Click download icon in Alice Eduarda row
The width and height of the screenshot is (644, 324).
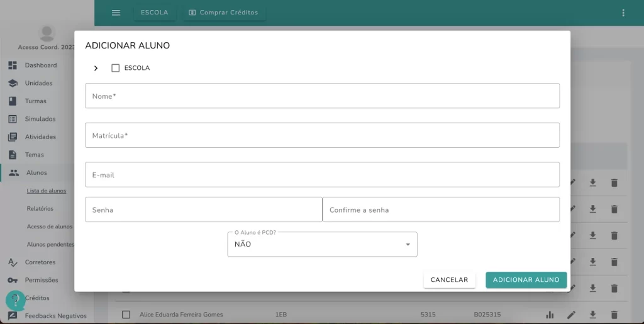tap(592, 315)
